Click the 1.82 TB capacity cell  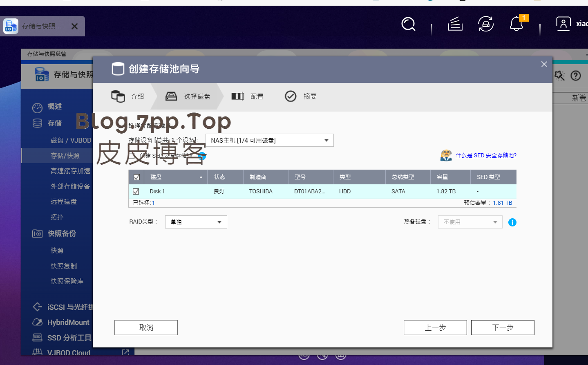coord(446,191)
